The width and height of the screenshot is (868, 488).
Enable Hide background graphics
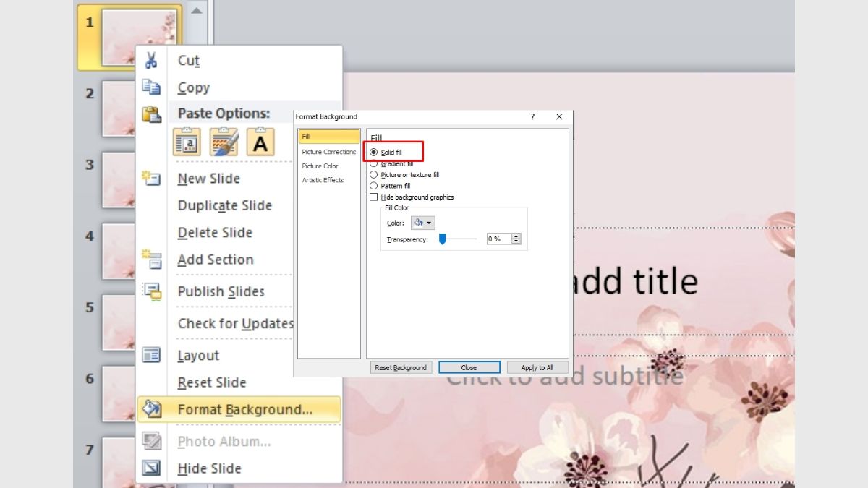[x=374, y=197]
